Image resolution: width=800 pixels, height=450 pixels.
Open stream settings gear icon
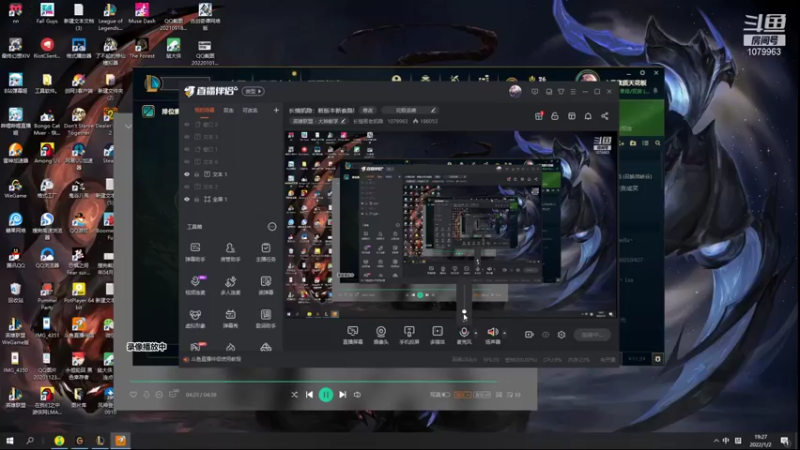pos(561,335)
